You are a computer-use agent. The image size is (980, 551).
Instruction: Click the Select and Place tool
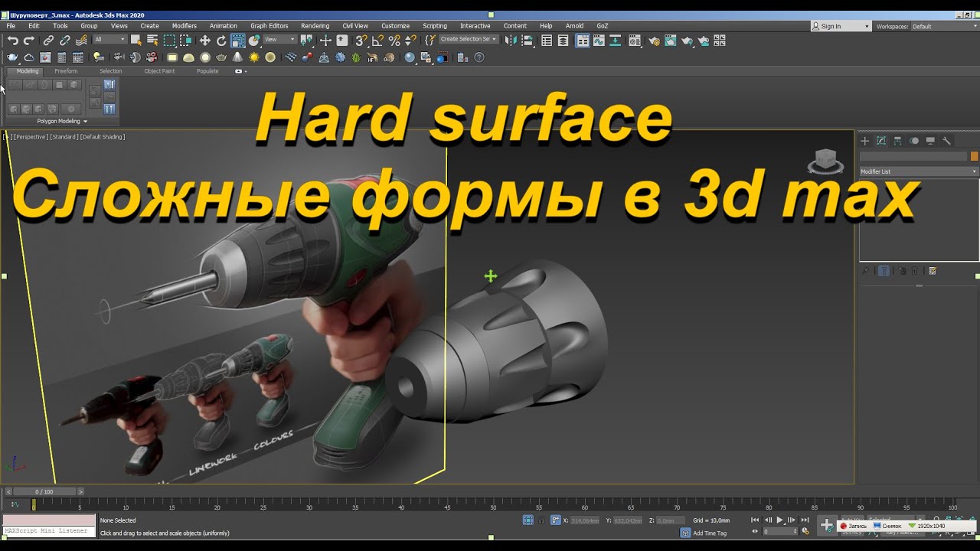(254, 41)
